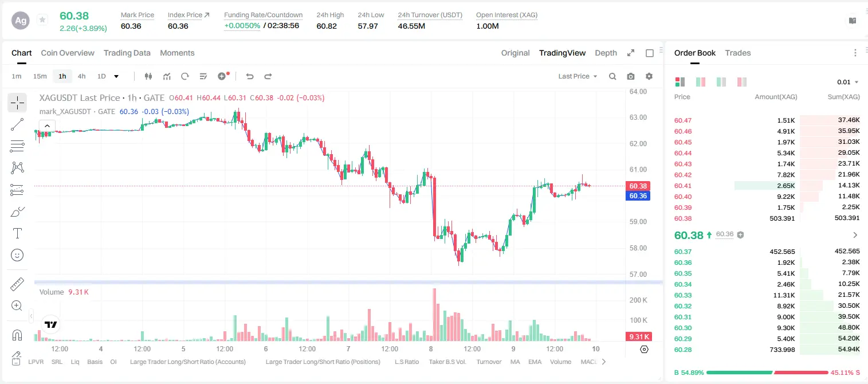This screenshot has height=384, width=868.
Task: Take a chart snapshot with camera icon
Action: coord(631,76)
